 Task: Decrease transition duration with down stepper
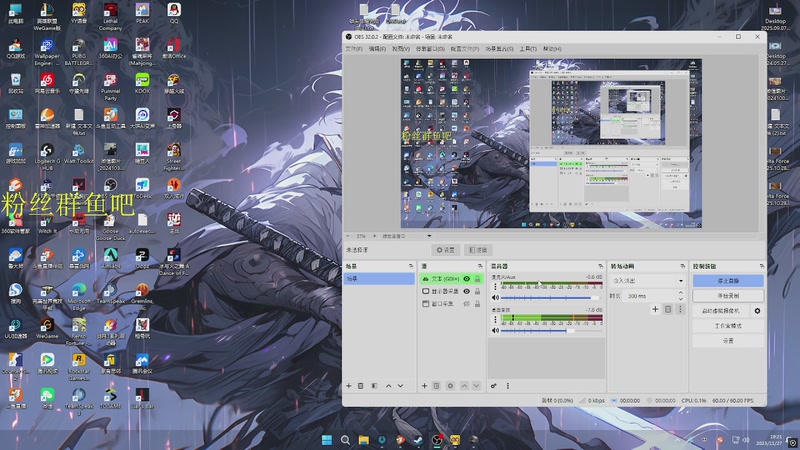[x=681, y=299]
